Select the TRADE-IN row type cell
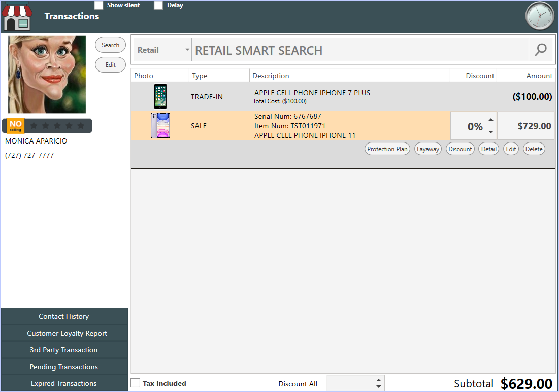Viewport: 559px width, 392px height. click(x=207, y=97)
